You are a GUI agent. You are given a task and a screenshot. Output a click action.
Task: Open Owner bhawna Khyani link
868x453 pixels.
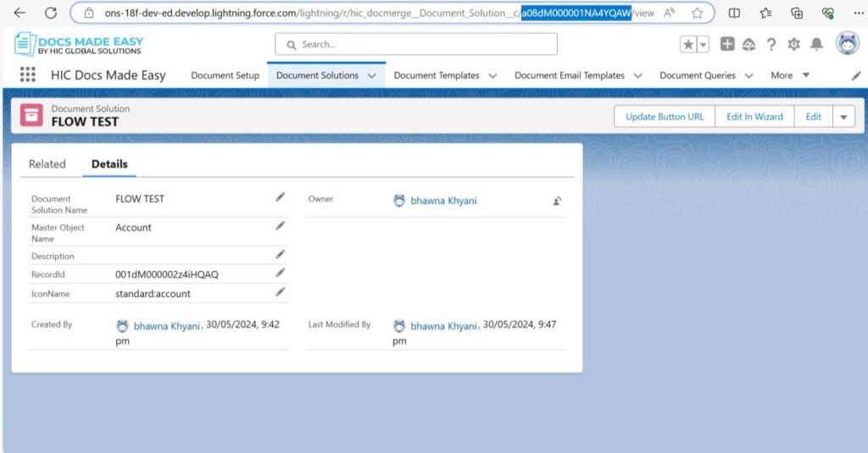pyautogui.click(x=443, y=201)
